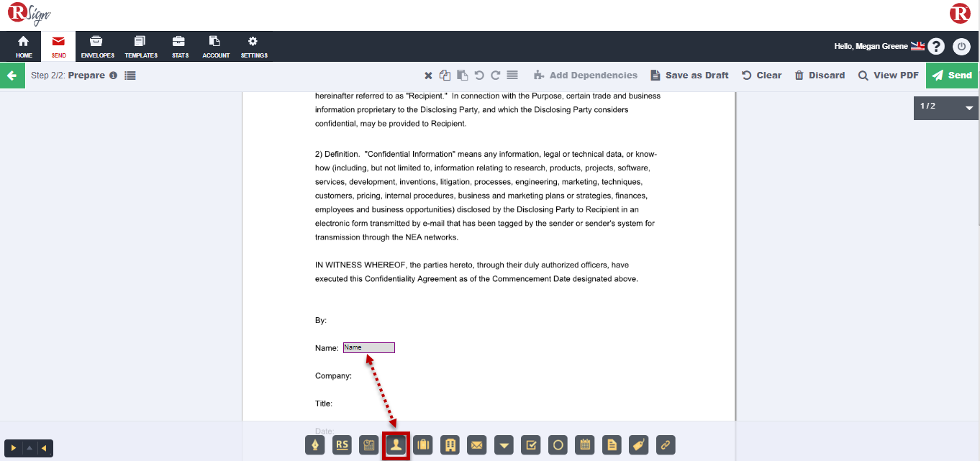Add a Checkbox control to document

click(x=530, y=445)
